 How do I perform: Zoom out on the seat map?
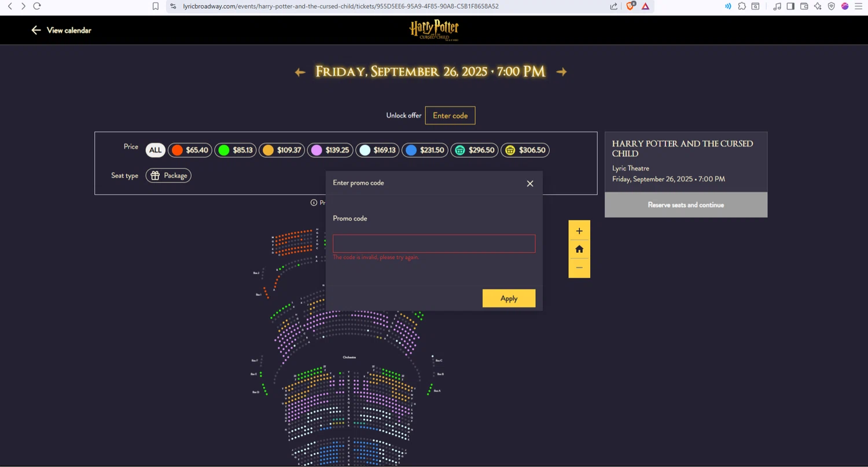(x=579, y=267)
